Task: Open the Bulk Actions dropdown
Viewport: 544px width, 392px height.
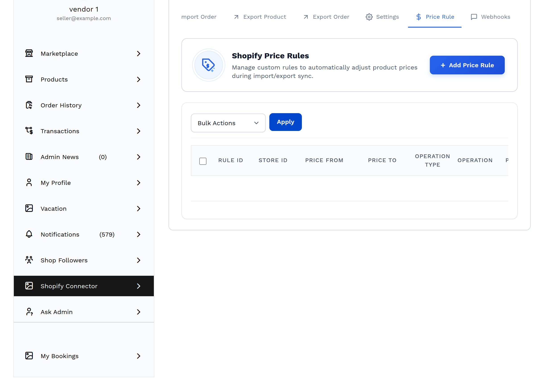Action: point(228,123)
